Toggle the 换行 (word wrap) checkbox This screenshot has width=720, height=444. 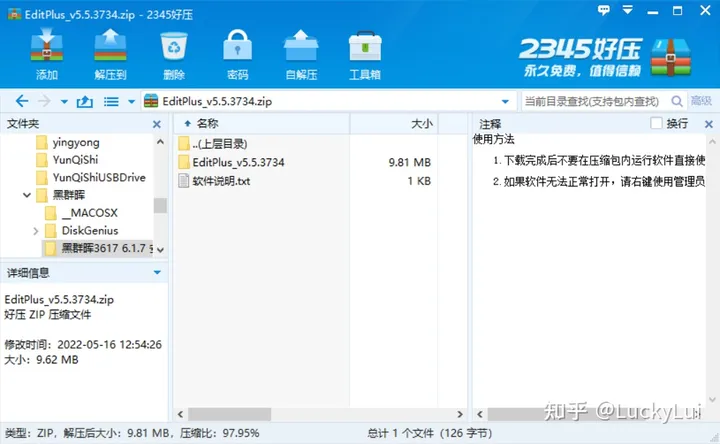pos(656,123)
